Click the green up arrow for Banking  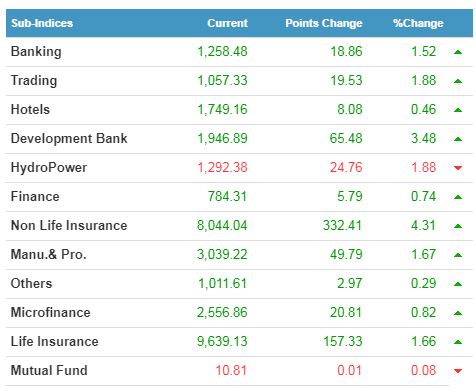(x=458, y=52)
